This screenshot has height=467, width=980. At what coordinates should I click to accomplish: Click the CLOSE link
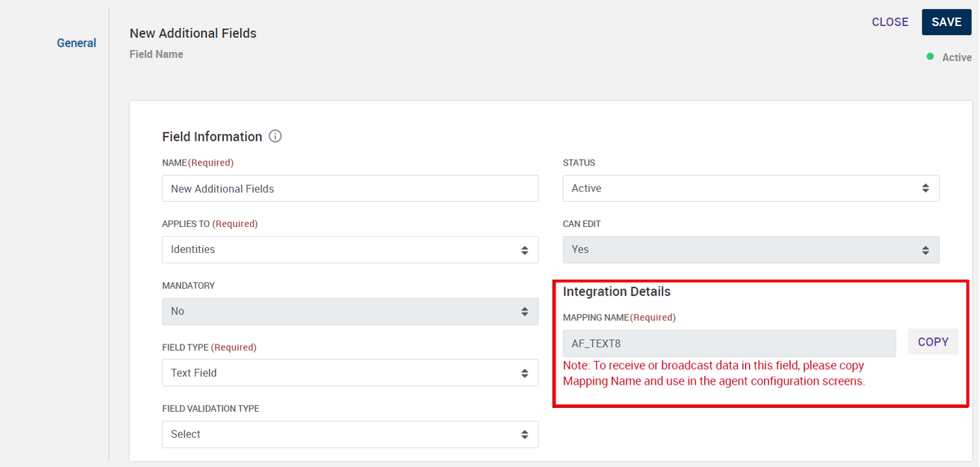(890, 21)
